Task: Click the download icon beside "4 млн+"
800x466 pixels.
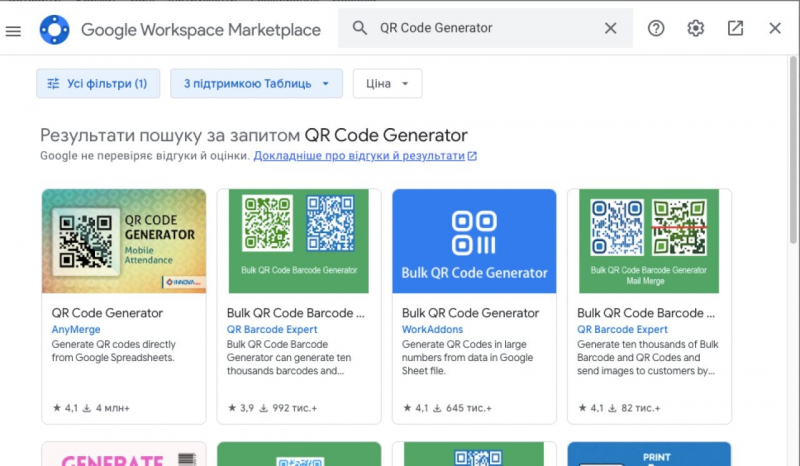Action: [87, 408]
